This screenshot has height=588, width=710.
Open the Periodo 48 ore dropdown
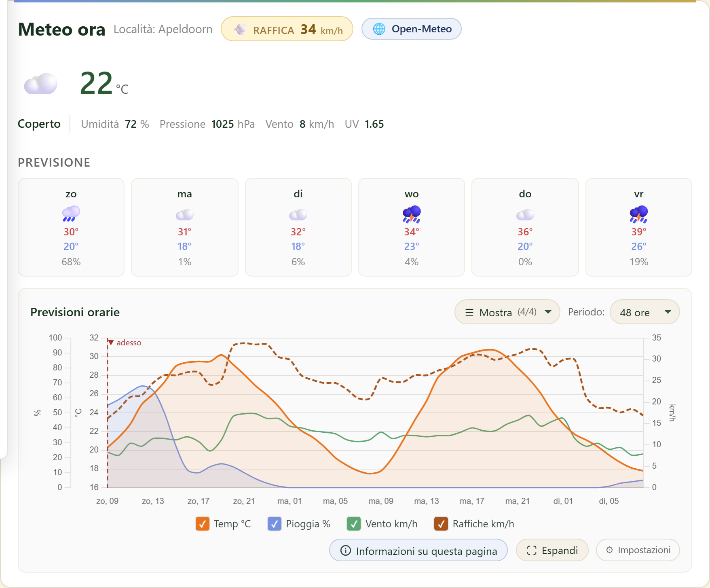[645, 312]
